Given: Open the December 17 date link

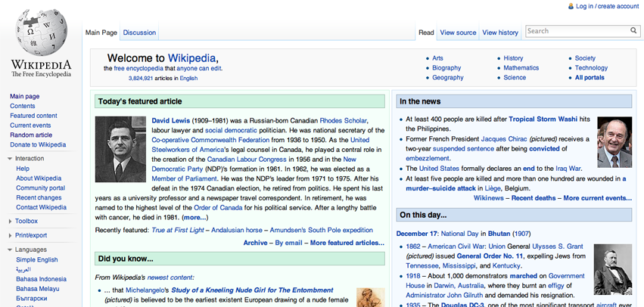Looking at the screenshot, I should (x=418, y=234).
